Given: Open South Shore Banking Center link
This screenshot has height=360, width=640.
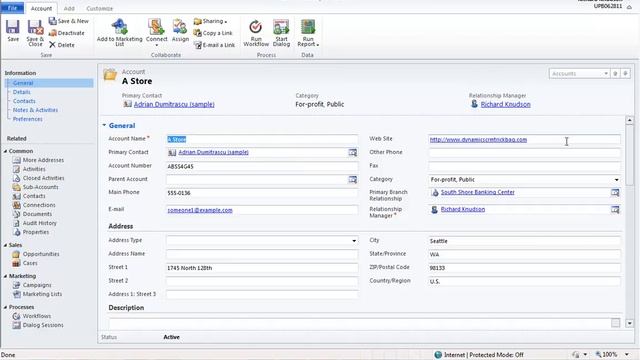Looking at the screenshot, I should point(478,192).
